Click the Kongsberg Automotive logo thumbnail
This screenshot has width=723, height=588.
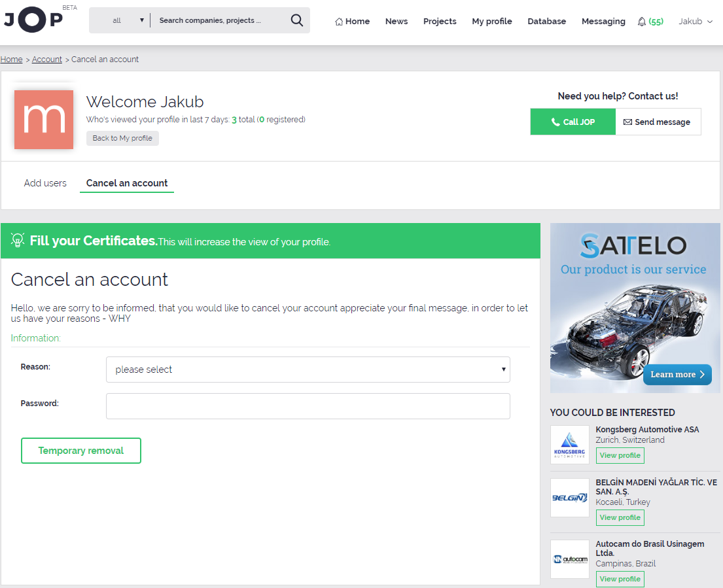569,444
